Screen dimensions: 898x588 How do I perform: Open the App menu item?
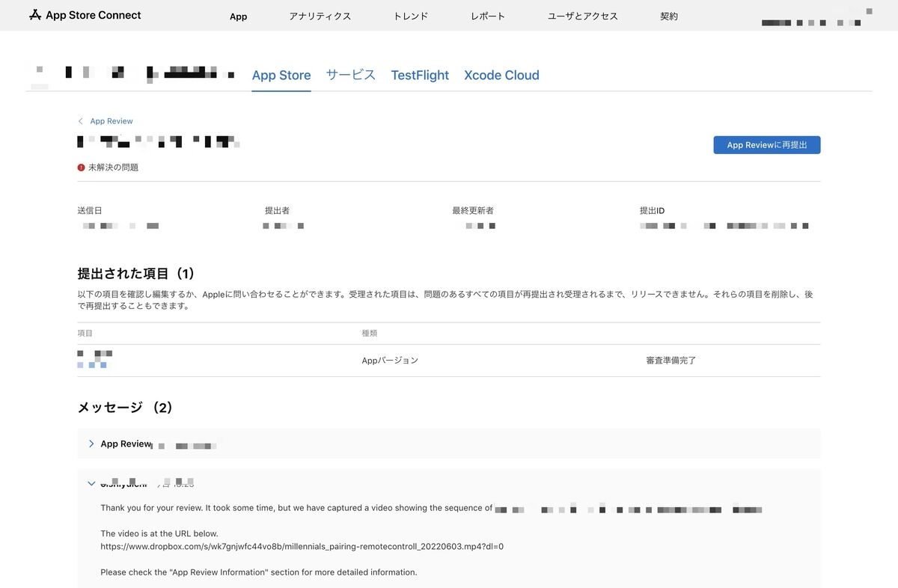238,16
